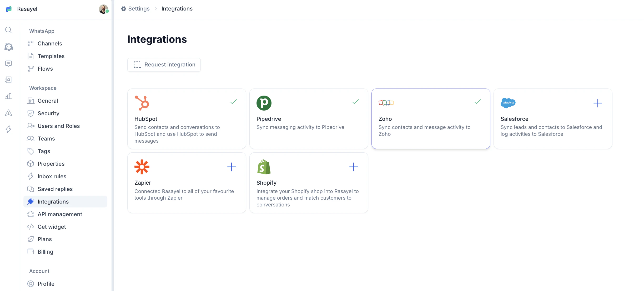Open General workspace settings

pyautogui.click(x=65, y=101)
